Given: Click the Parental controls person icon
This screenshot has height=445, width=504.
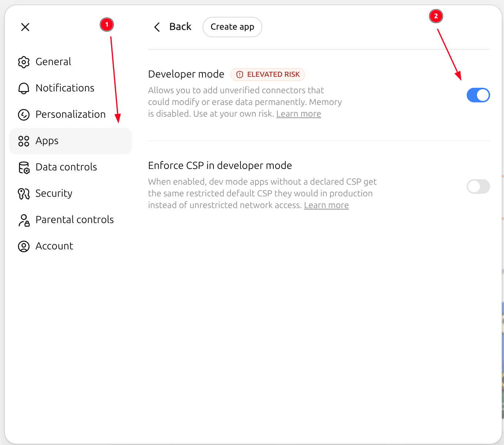Looking at the screenshot, I should tap(24, 220).
